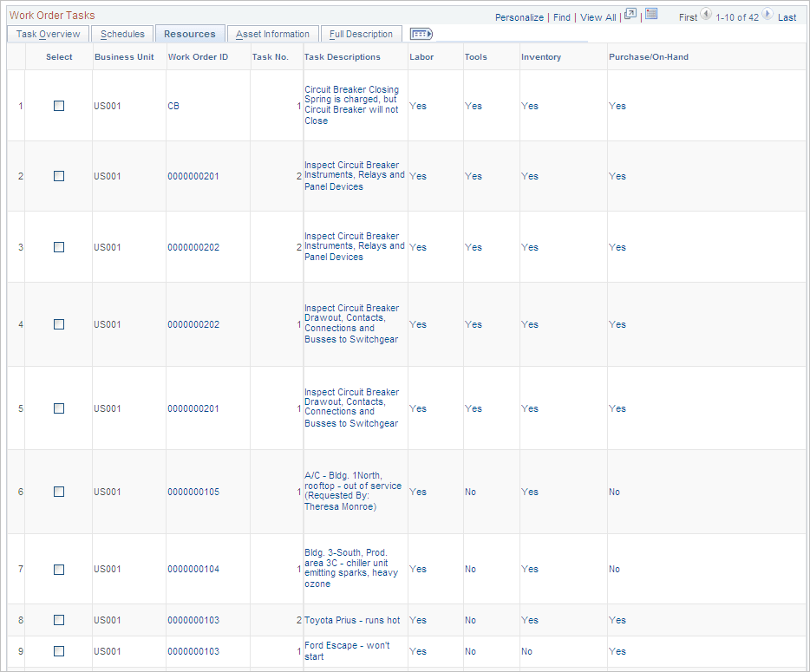Open the grid in a new window
810x672 pixels.
point(630,16)
